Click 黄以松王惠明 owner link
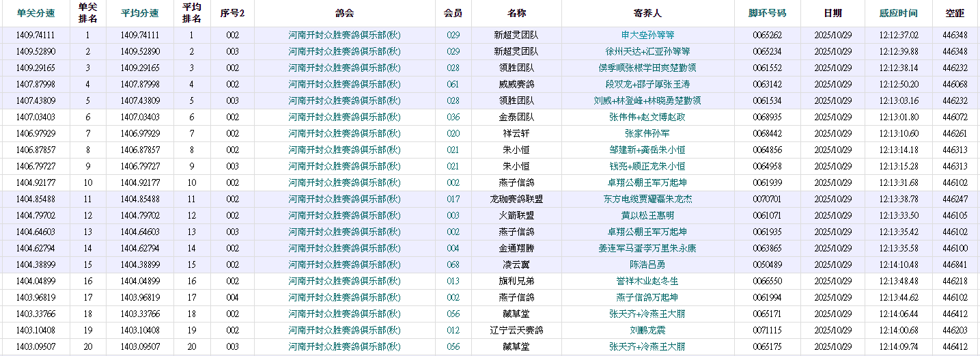The height and width of the screenshot is (356, 980). 647,215
